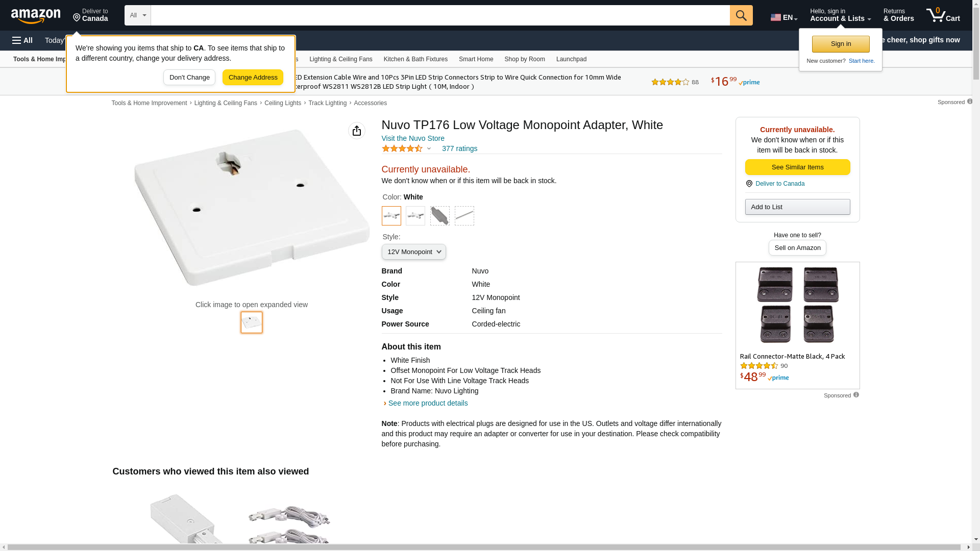This screenshot has height=551, width=980.
Task: Open the Smart Home menu tab
Action: pyautogui.click(x=476, y=59)
